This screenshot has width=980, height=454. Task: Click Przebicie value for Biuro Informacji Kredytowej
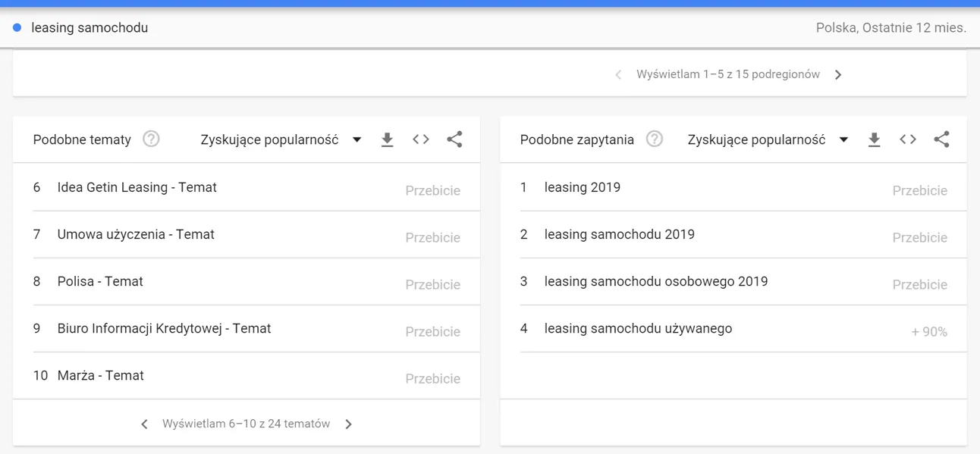432,332
